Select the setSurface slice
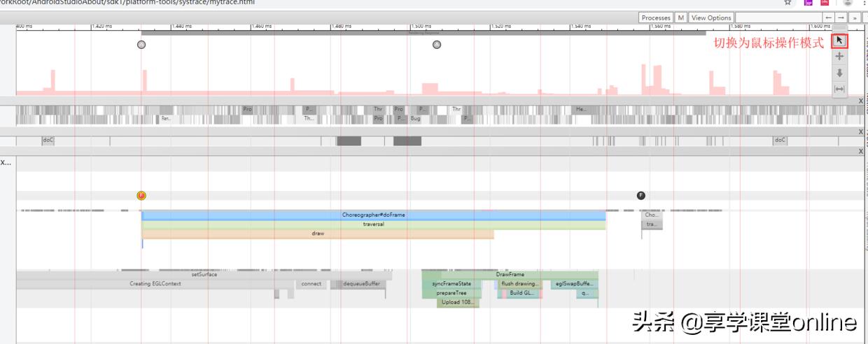The height and width of the screenshot is (344, 868). tap(204, 275)
